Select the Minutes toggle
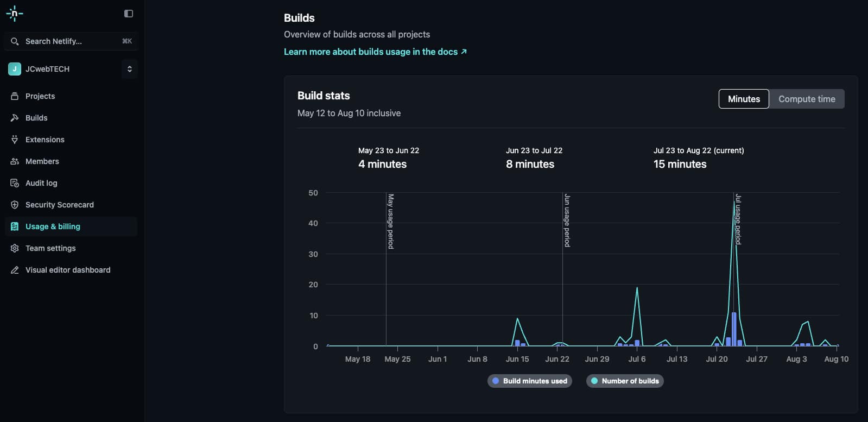868x422 pixels. click(x=744, y=99)
